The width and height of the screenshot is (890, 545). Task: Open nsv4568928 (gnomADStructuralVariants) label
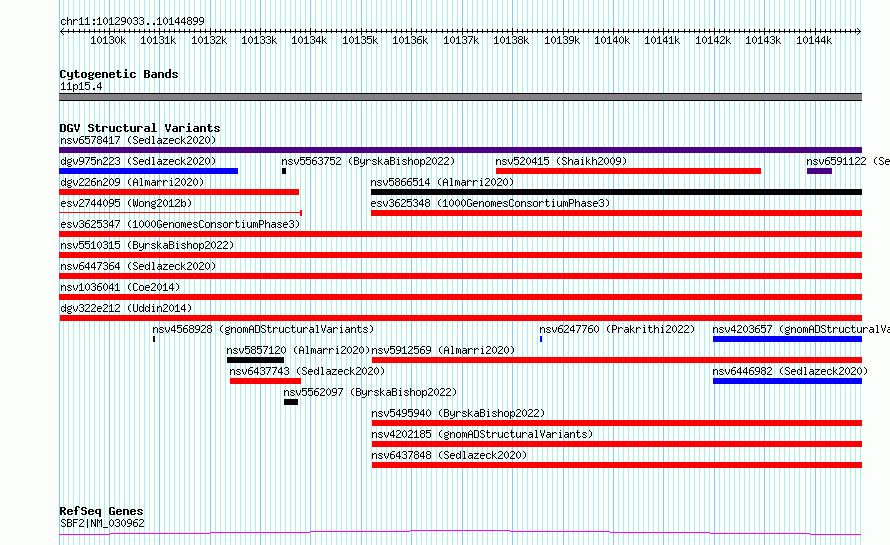263,329
